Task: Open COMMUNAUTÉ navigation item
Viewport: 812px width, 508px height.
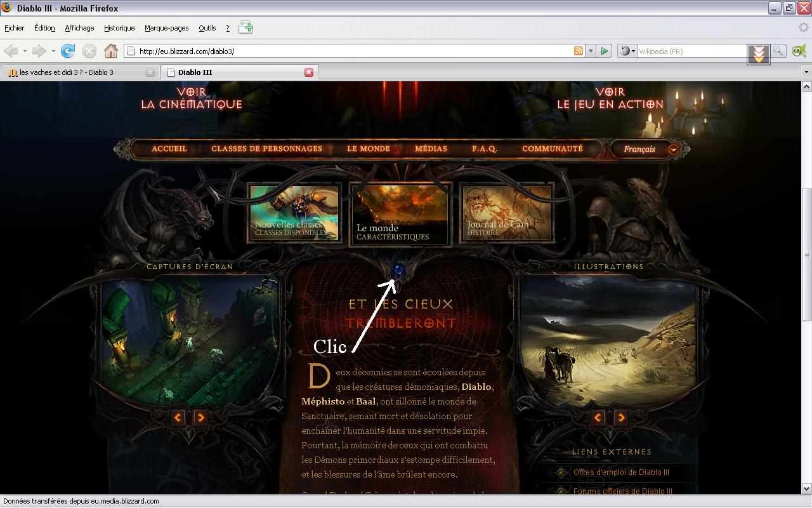Action: coord(553,149)
